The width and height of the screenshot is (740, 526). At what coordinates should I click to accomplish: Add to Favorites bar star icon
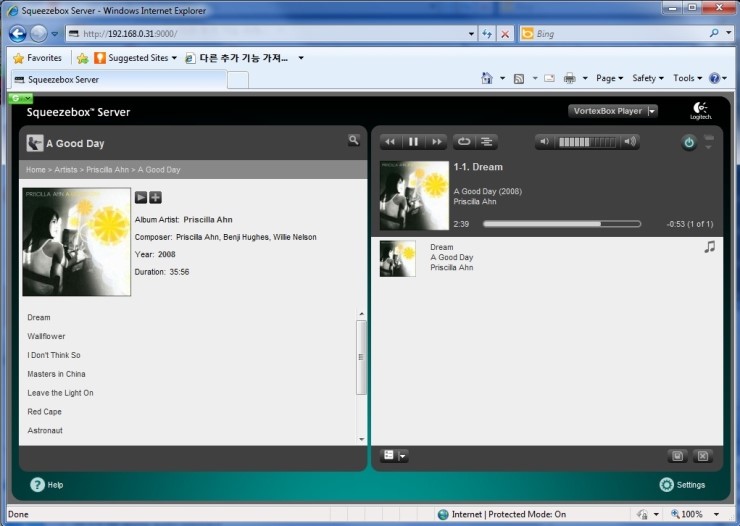83,58
